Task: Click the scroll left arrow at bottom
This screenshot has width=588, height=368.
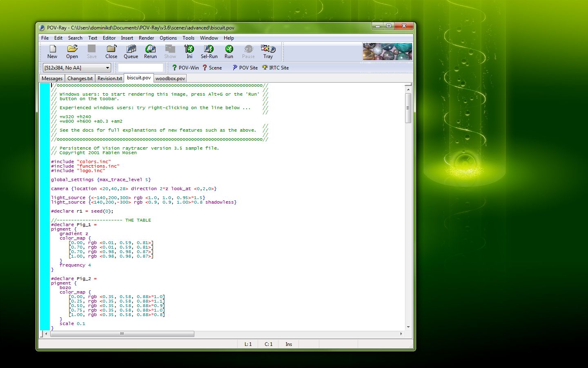Action: point(46,334)
